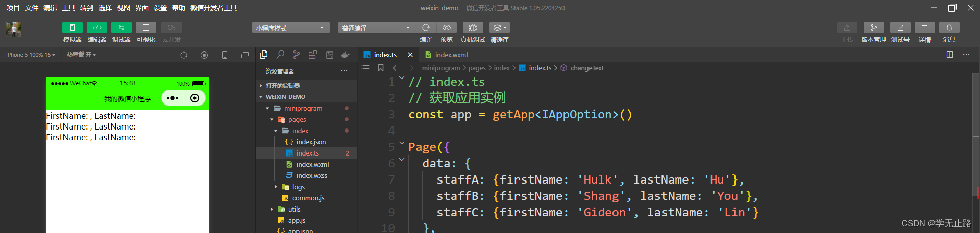Click the test account icon
Image resolution: width=980 pixels, height=233 pixels.
click(900, 28)
